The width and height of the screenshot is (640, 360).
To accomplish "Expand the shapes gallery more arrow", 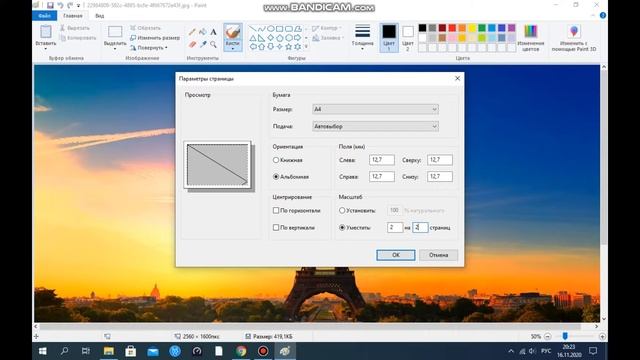I will coord(306,47).
